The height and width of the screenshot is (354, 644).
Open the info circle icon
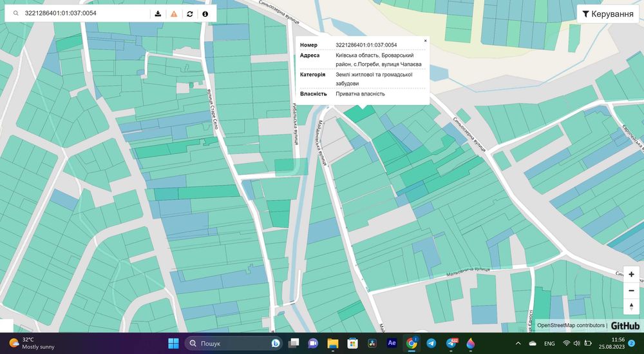[x=205, y=14]
